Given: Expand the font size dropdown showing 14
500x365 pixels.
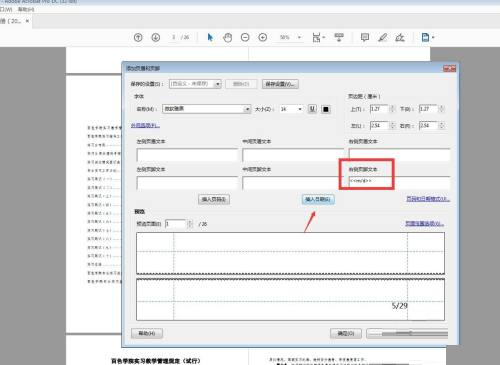Looking at the screenshot, I should (x=300, y=109).
